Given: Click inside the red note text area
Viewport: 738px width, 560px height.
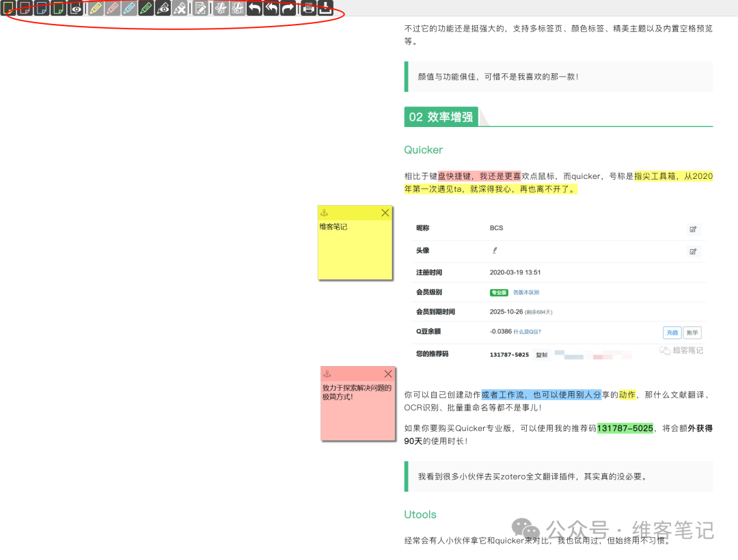Looking at the screenshot, I should pyautogui.click(x=357, y=411).
